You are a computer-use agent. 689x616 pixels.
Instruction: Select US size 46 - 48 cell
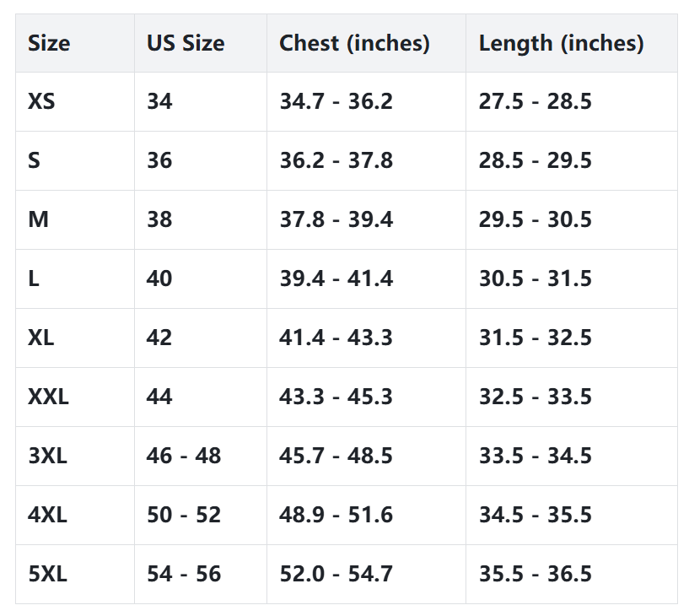click(183, 457)
